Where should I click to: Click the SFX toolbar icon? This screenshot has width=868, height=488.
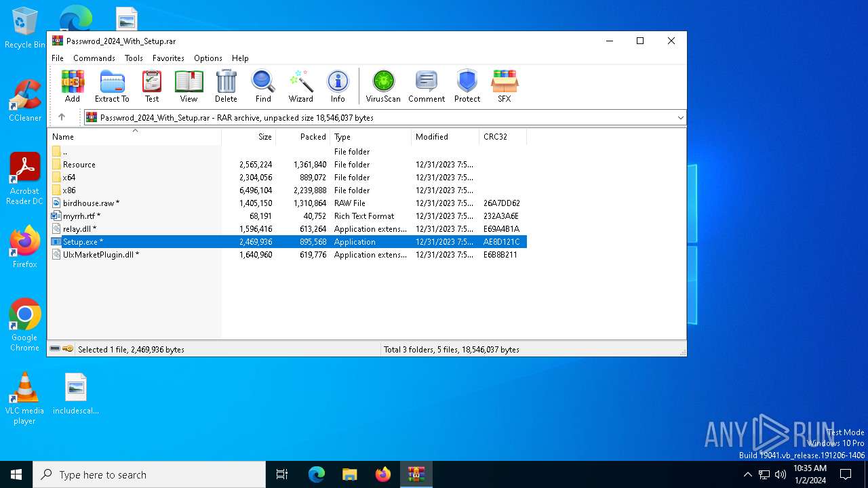click(x=505, y=86)
